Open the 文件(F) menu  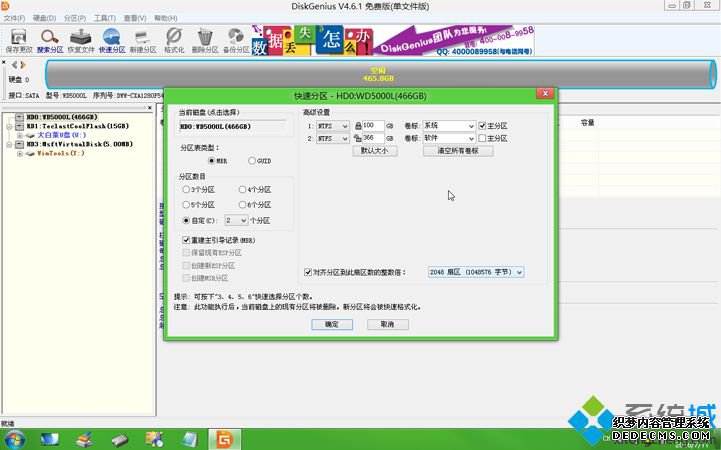point(14,18)
